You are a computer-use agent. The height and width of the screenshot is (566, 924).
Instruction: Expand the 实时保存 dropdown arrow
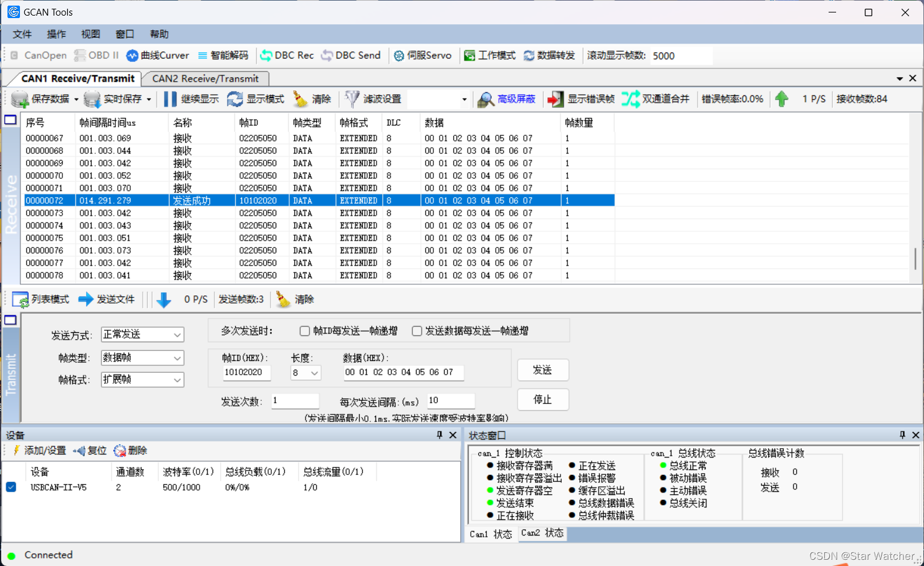[x=148, y=100]
